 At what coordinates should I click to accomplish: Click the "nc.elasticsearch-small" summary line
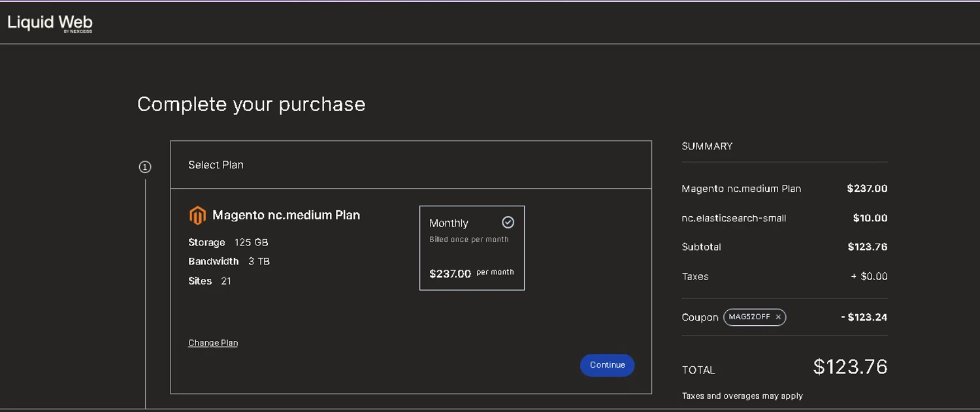[734, 218]
